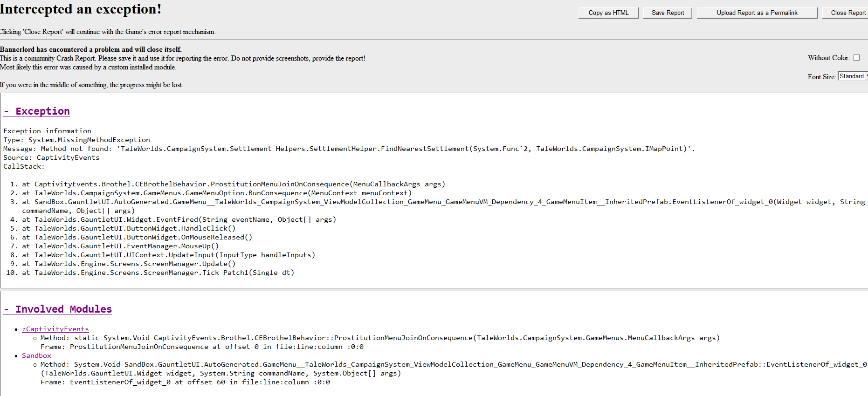The width and height of the screenshot is (868, 396).
Task: Click the Copy as HTML button
Action: pos(608,13)
